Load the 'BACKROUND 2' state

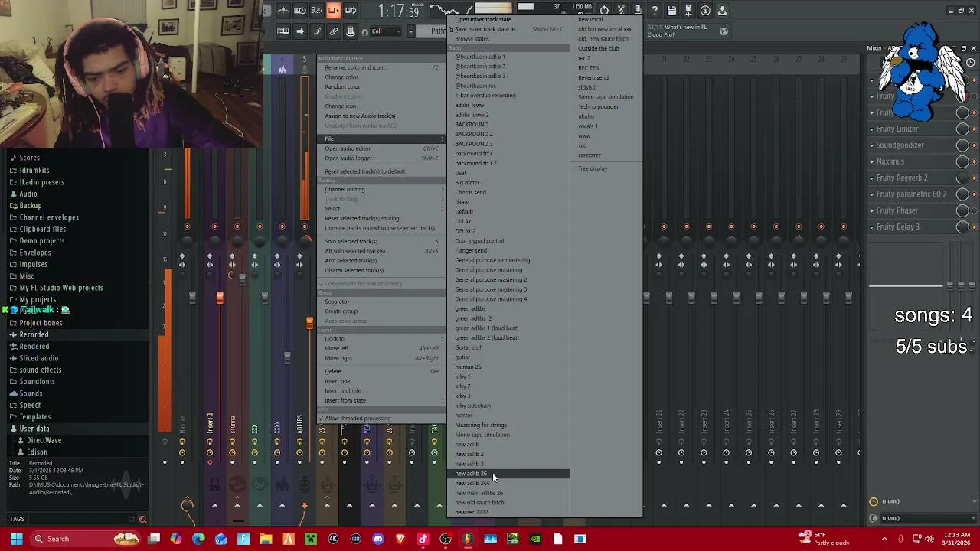(508, 134)
